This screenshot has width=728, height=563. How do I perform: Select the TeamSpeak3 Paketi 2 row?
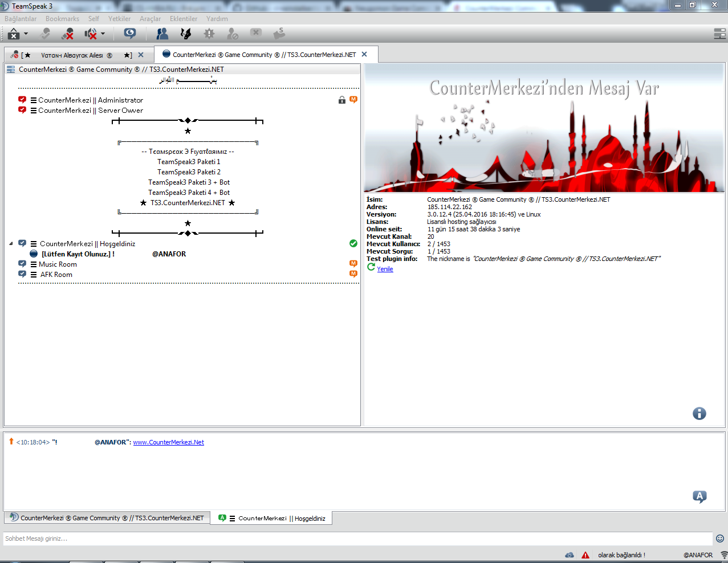coord(188,172)
